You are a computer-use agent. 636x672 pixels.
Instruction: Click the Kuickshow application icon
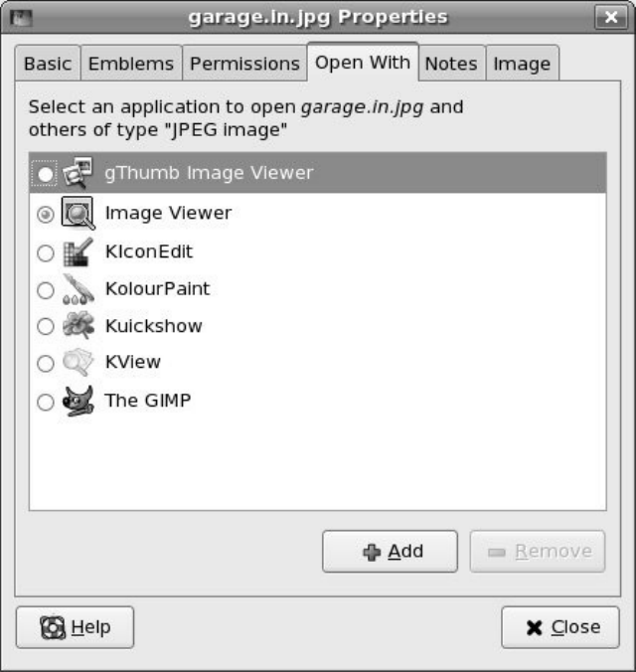[78, 326]
